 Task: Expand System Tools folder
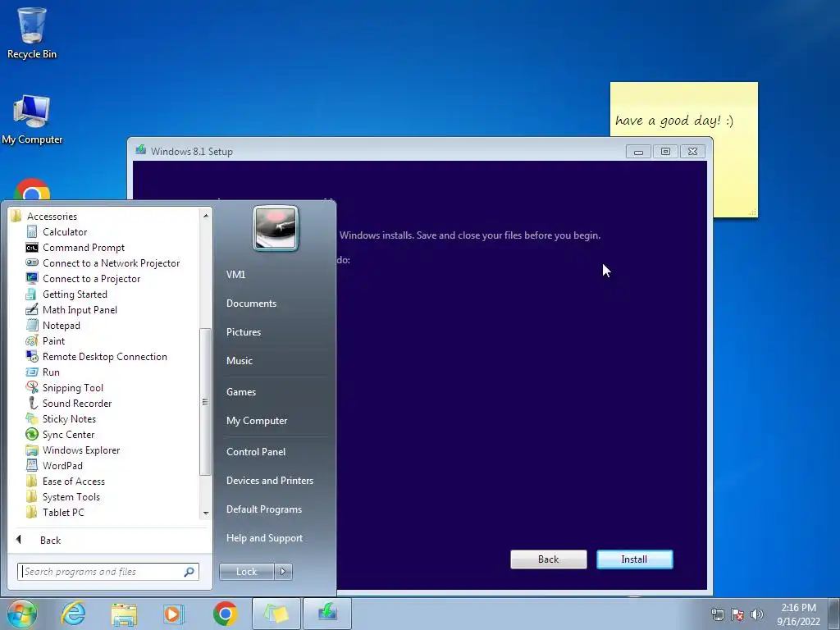click(71, 496)
